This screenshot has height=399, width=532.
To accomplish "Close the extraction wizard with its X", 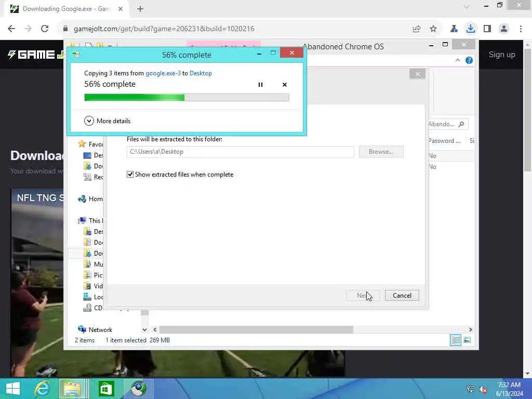I will coord(417,74).
